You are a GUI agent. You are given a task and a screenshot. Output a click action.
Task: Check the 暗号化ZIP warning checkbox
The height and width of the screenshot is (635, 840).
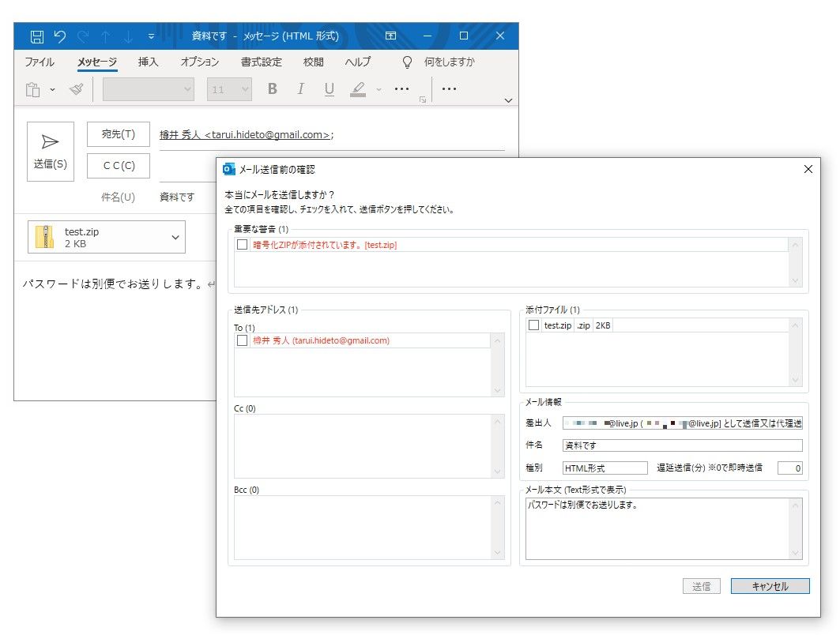click(242, 245)
